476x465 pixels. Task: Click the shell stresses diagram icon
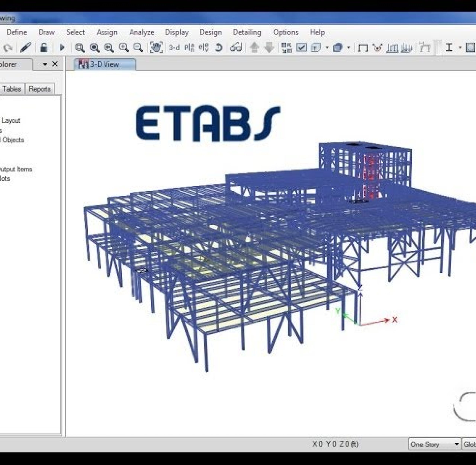click(406, 48)
